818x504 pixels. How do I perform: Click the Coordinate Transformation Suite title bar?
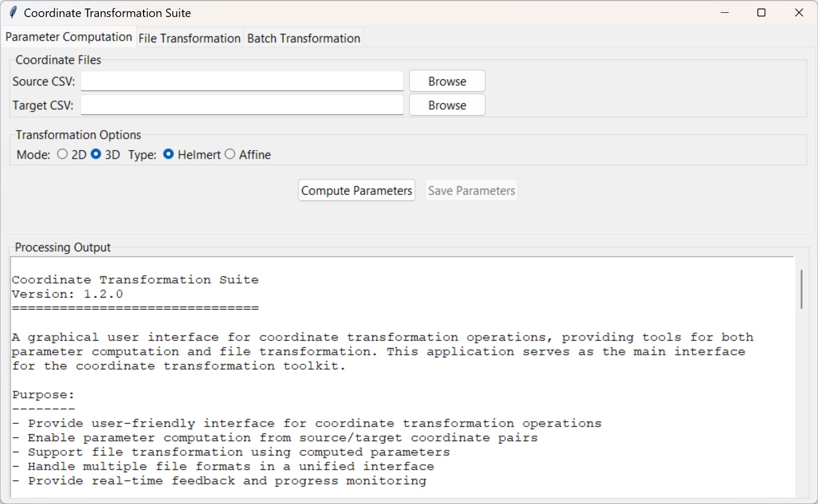(372, 12)
